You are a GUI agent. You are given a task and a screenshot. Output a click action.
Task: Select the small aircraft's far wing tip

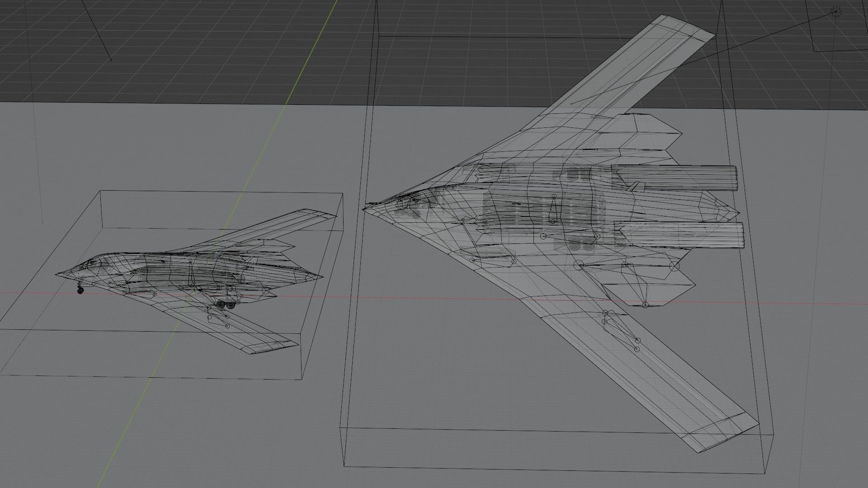[319, 214]
